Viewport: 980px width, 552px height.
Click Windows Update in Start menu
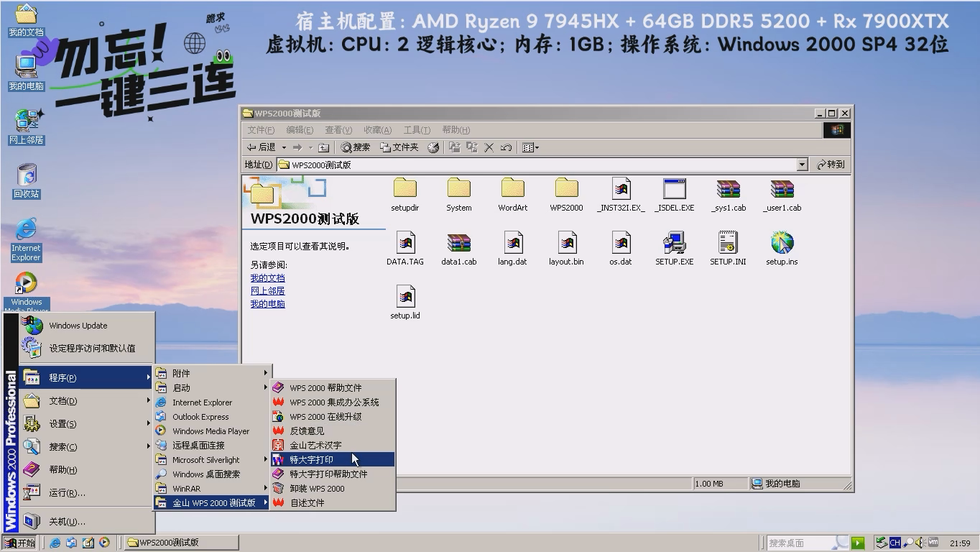click(86, 326)
